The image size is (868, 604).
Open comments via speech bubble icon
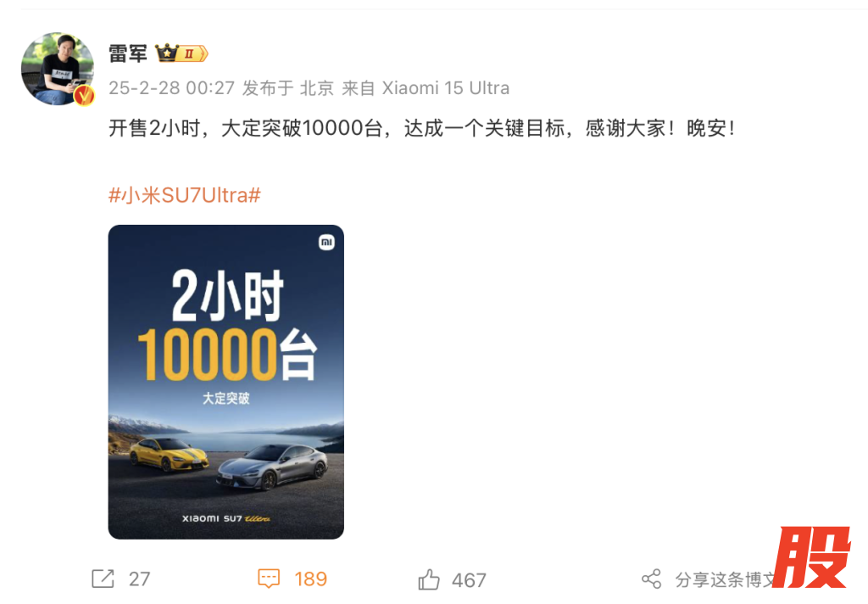269,579
